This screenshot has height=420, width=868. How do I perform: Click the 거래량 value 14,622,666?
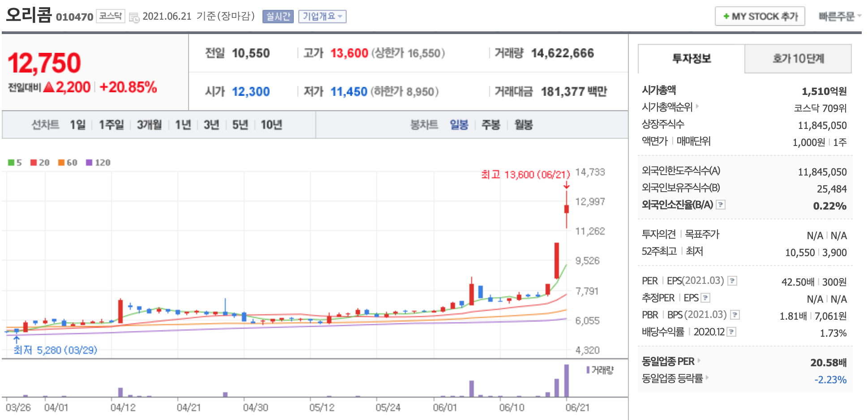click(563, 53)
